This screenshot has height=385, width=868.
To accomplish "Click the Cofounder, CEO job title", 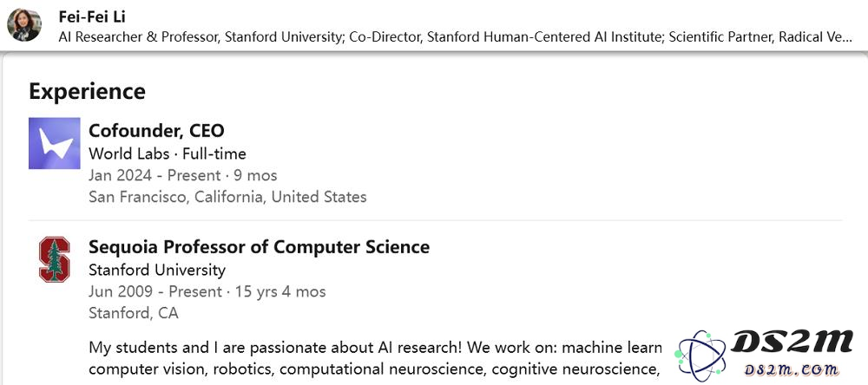I will click(156, 131).
